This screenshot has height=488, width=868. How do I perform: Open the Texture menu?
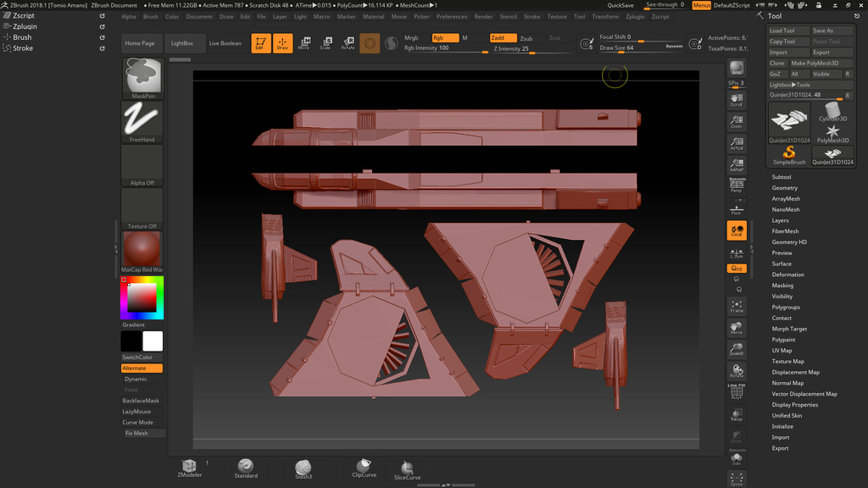[x=557, y=17]
